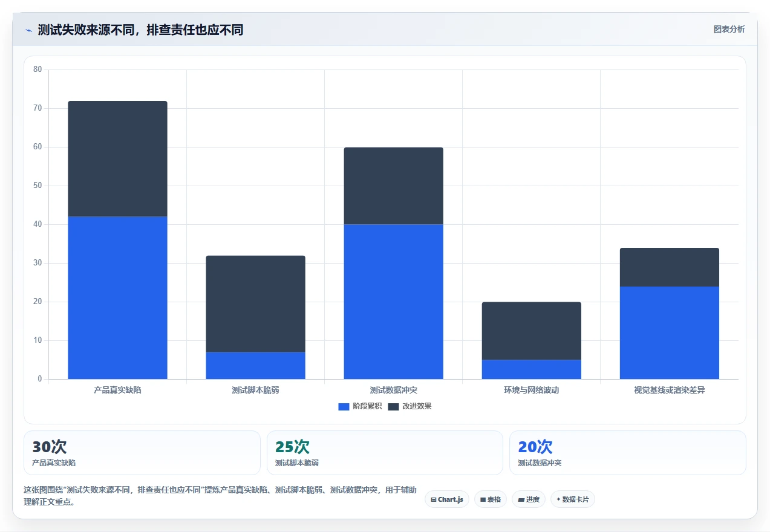The height and width of the screenshot is (532, 770).
Task: Select the 表格 tag
Action: coord(490,499)
